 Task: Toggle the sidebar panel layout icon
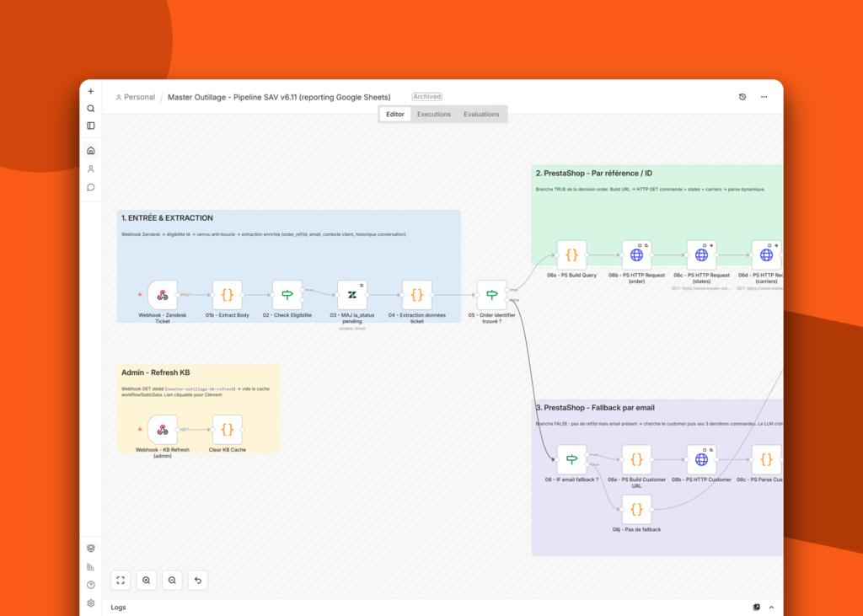[91, 126]
